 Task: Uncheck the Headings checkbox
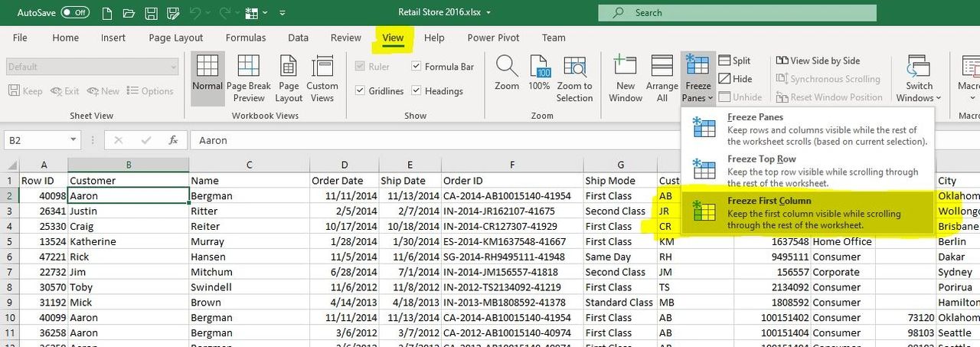(x=416, y=91)
